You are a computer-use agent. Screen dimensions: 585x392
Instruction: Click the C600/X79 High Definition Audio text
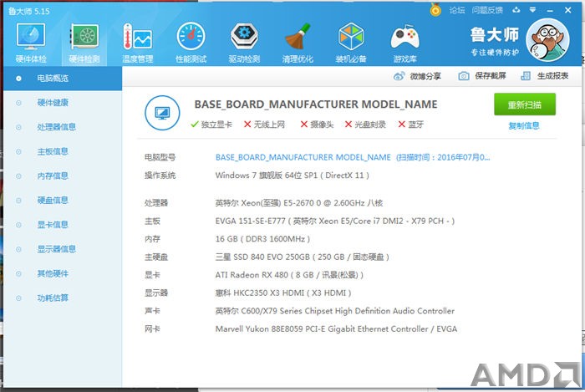click(334, 311)
